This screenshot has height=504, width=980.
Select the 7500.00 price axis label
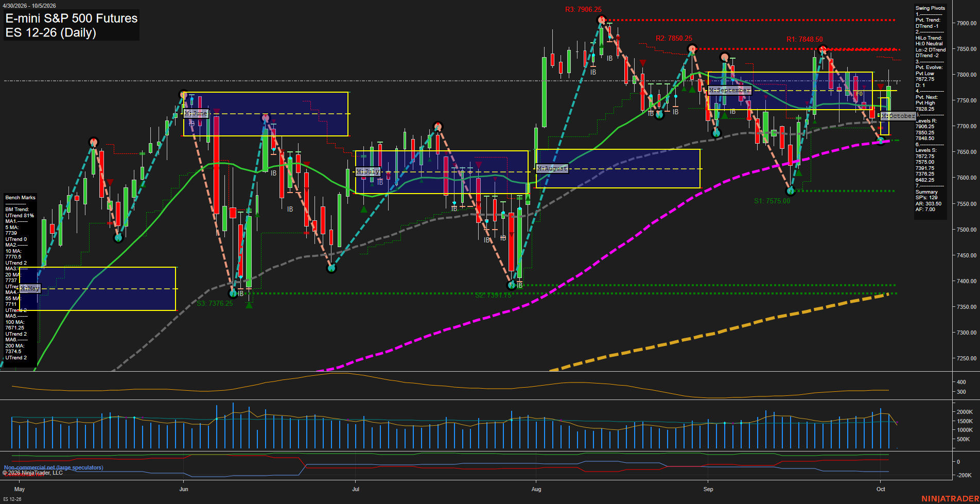tap(966, 230)
